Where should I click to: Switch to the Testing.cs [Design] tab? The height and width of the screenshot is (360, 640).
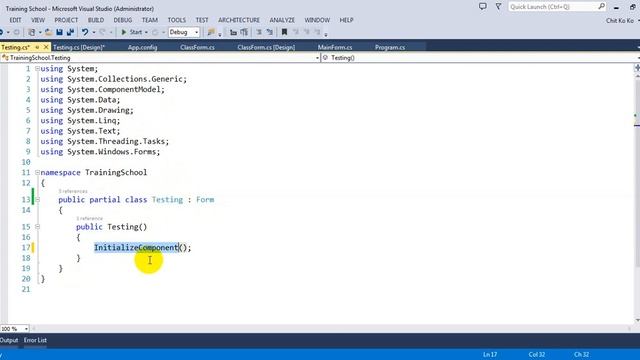pos(79,47)
